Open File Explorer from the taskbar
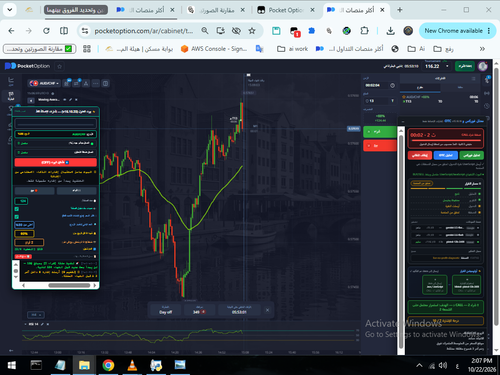The image size is (500, 375). click(84, 365)
